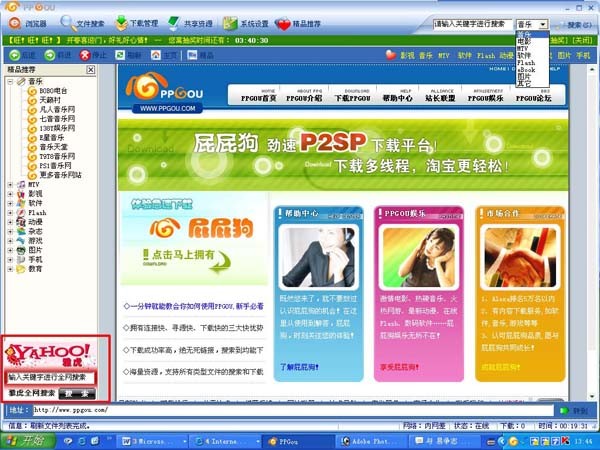Select 电影 in the category dropdown list

(x=532, y=41)
